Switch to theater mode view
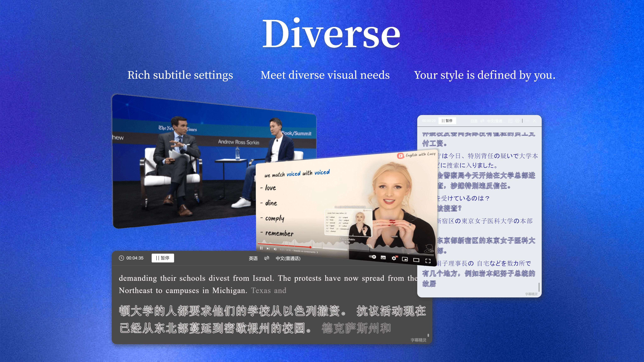Image resolution: width=644 pixels, height=362 pixels. [416, 260]
